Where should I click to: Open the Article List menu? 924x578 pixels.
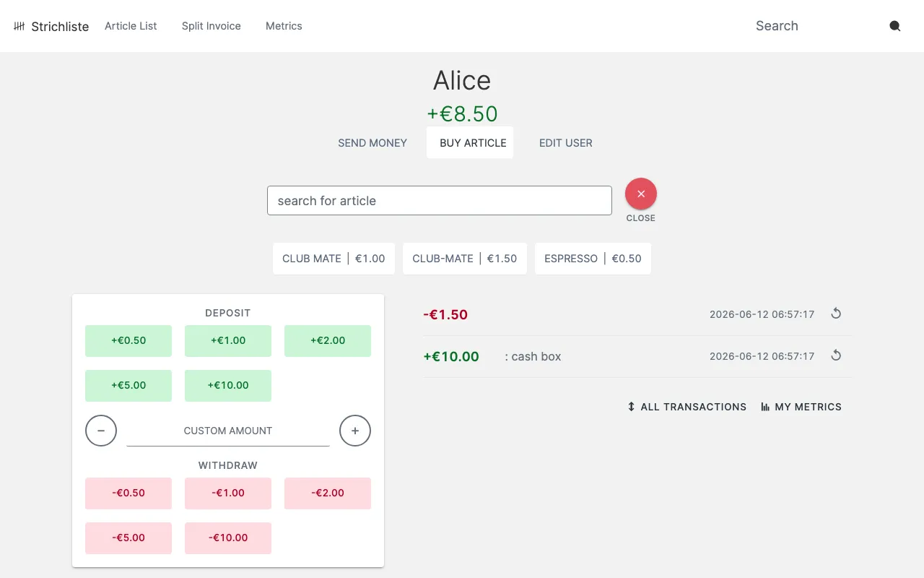[x=131, y=26]
